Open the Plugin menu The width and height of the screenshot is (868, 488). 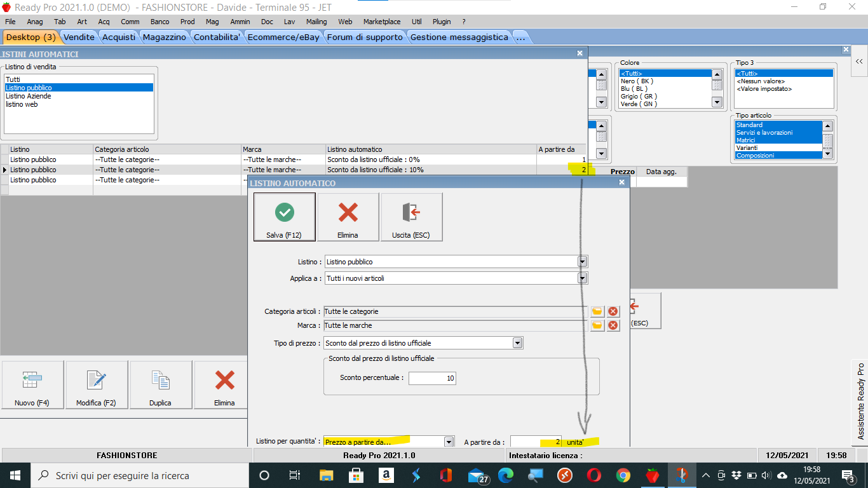[x=442, y=22]
